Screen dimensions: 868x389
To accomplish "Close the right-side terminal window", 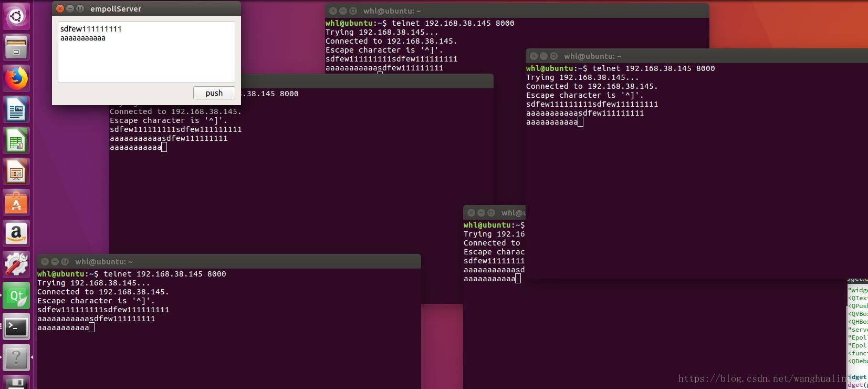I will 534,56.
